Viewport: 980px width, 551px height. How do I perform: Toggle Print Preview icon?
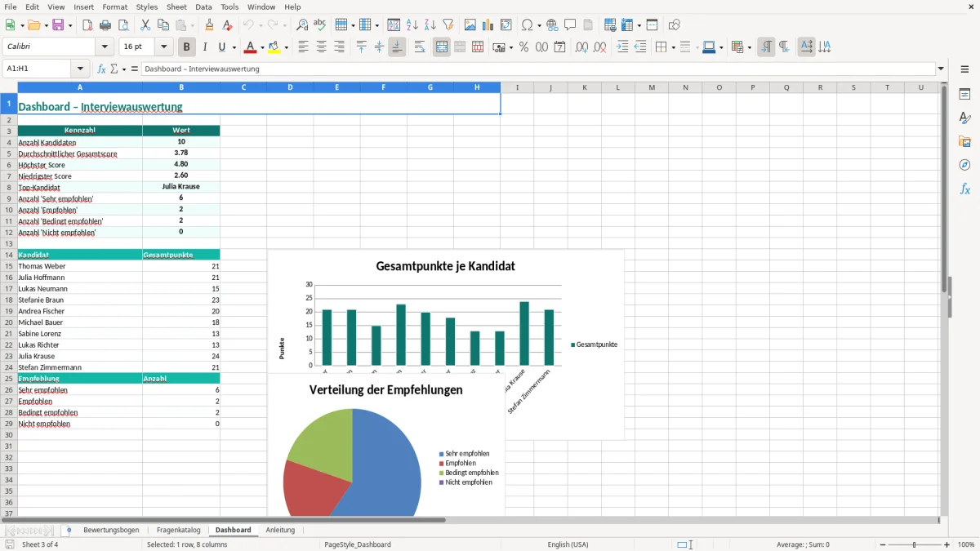coord(123,25)
